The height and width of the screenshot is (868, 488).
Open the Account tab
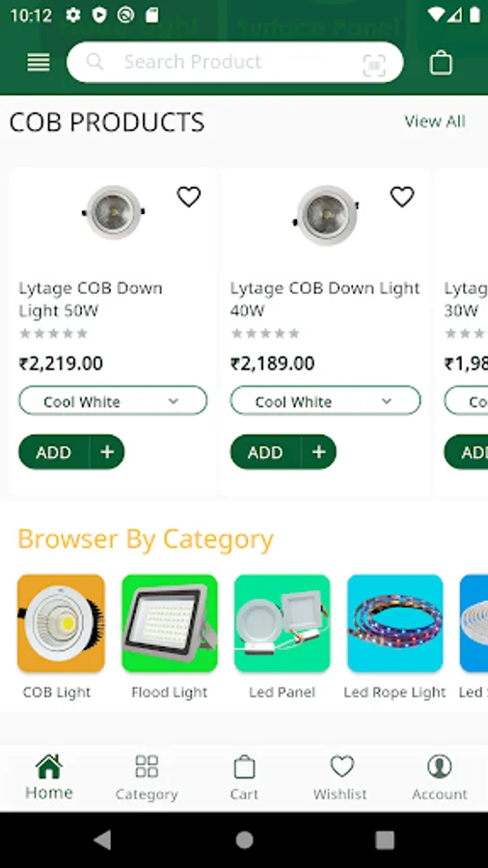click(x=440, y=777)
